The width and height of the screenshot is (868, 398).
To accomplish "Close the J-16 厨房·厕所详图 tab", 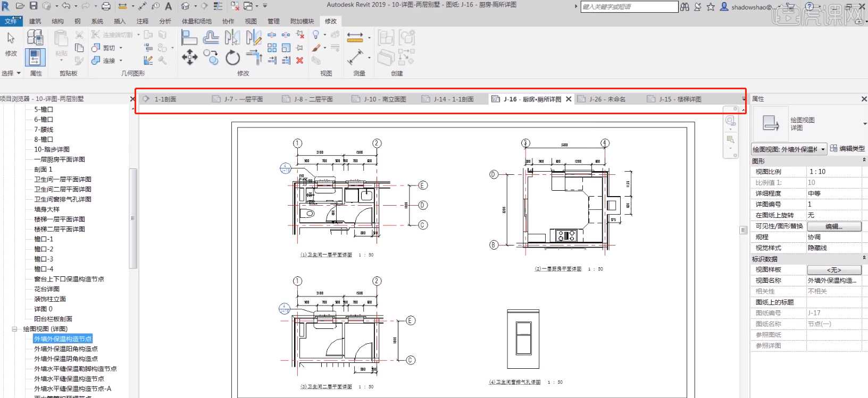I will point(569,99).
